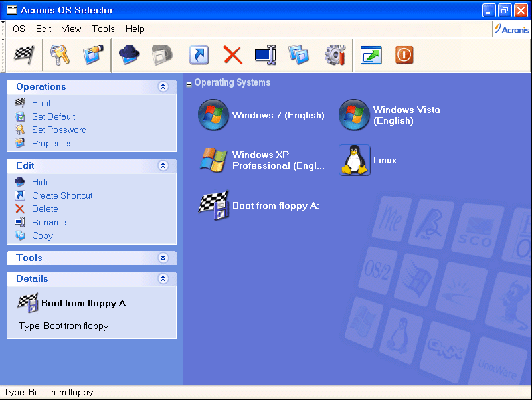Viewport: 532px width, 400px height.
Task: Click the red X Delete toolbar icon
Action: point(232,55)
